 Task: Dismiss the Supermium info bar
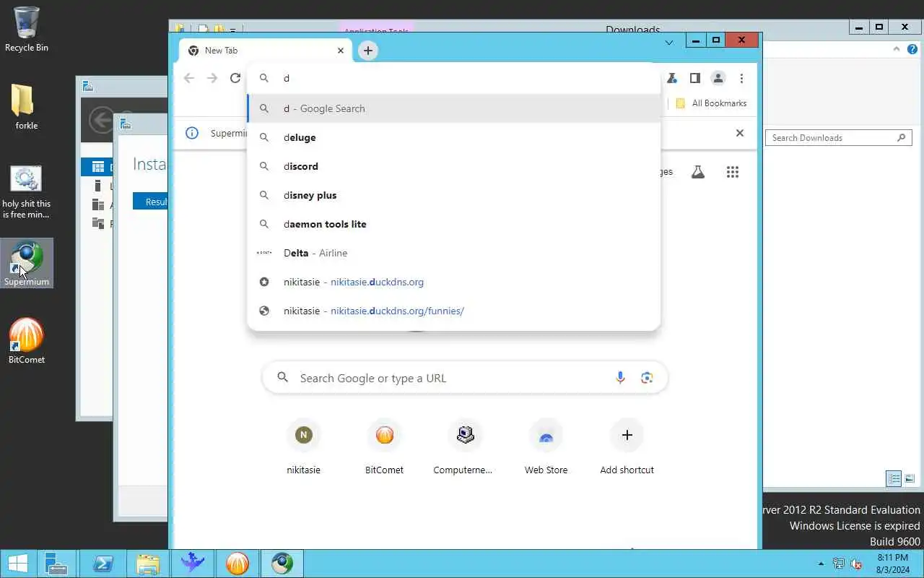tap(739, 133)
